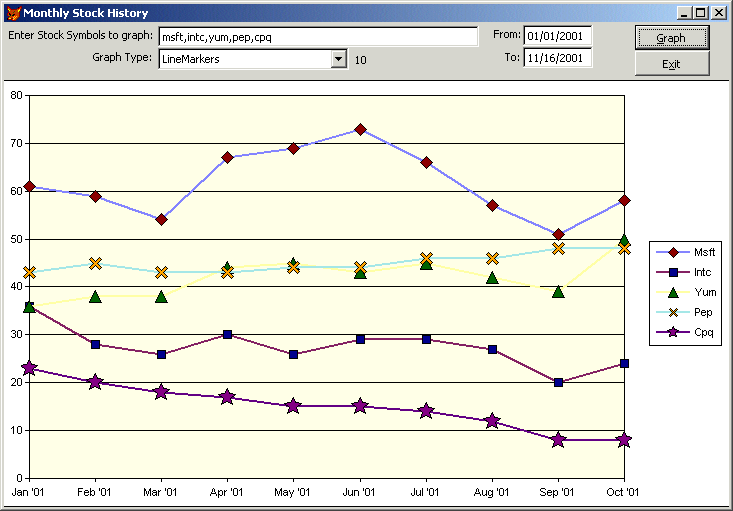The width and height of the screenshot is (733, 511).
Task: Click the Exit button
Action: (672, 64)
